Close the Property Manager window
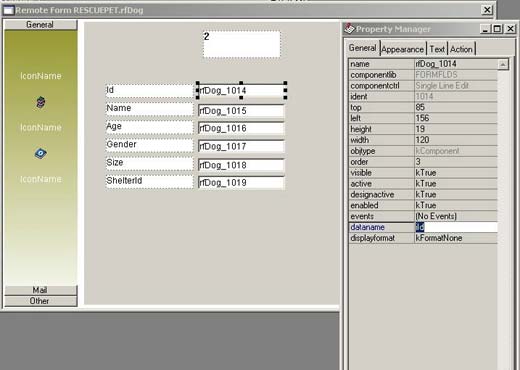520x370 pixels. click(510, 29)
